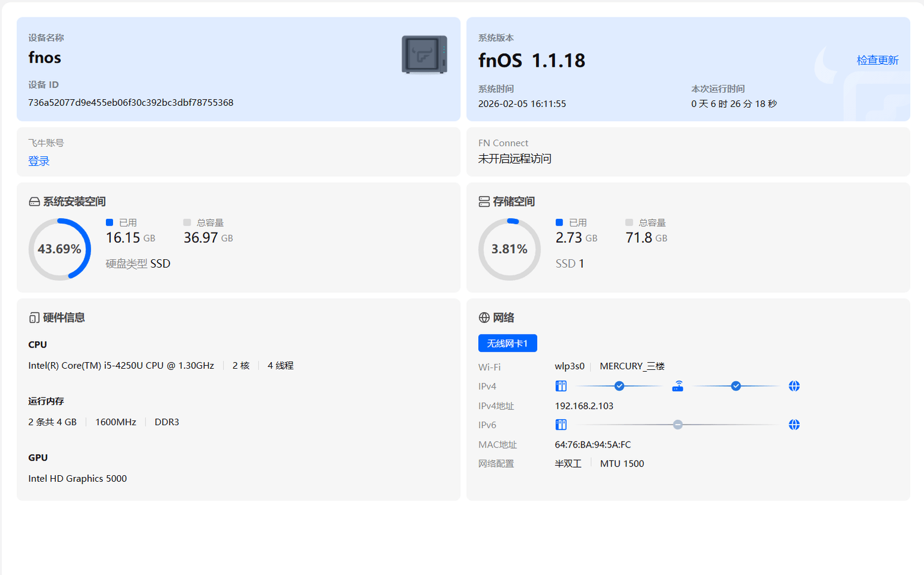Click the 43.69% system space usage ring
The height and width of the screenshot is (575, 924).
point(60,249)
